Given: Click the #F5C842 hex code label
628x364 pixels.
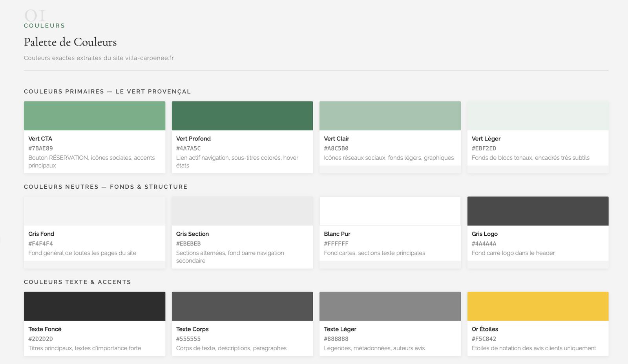Looking at the screenshot, I should [x=484, y=339].
